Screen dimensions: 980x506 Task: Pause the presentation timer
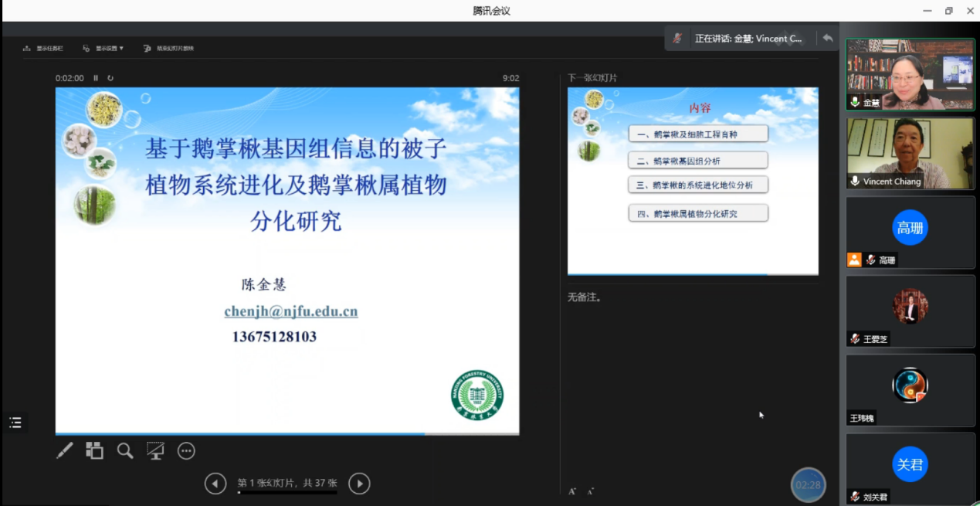tap(97, 78)
